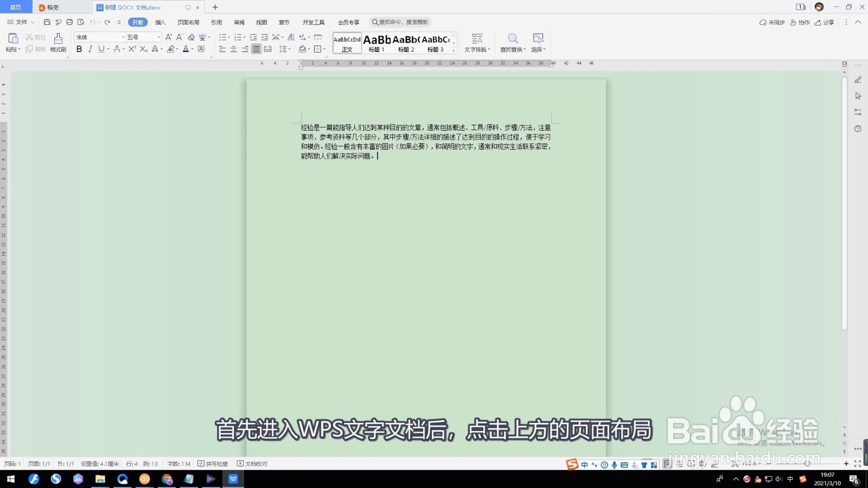Open the 选择 dropdown
Screen dimensions: 868x488
538,42
